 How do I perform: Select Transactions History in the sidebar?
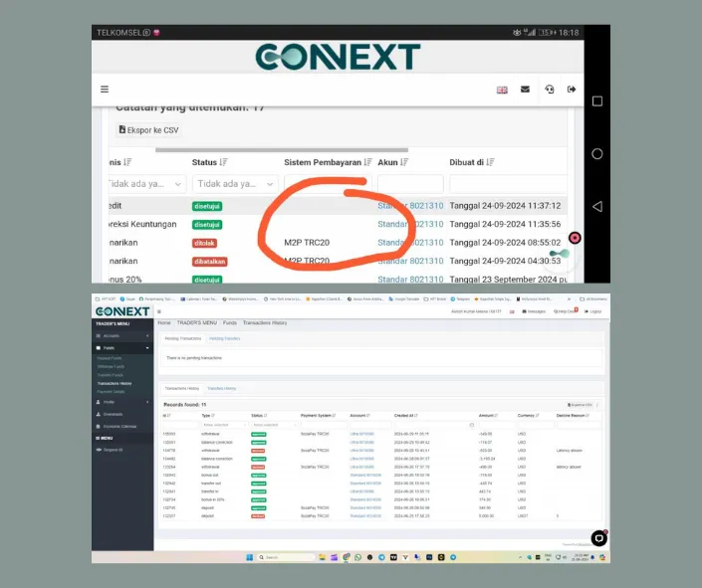coord(115,383)
